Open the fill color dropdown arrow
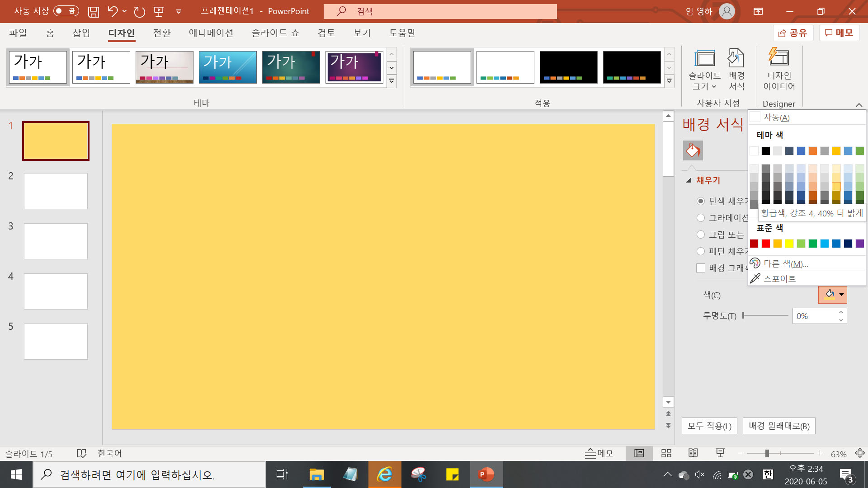The image size is (868, 488). coord(841,295)
